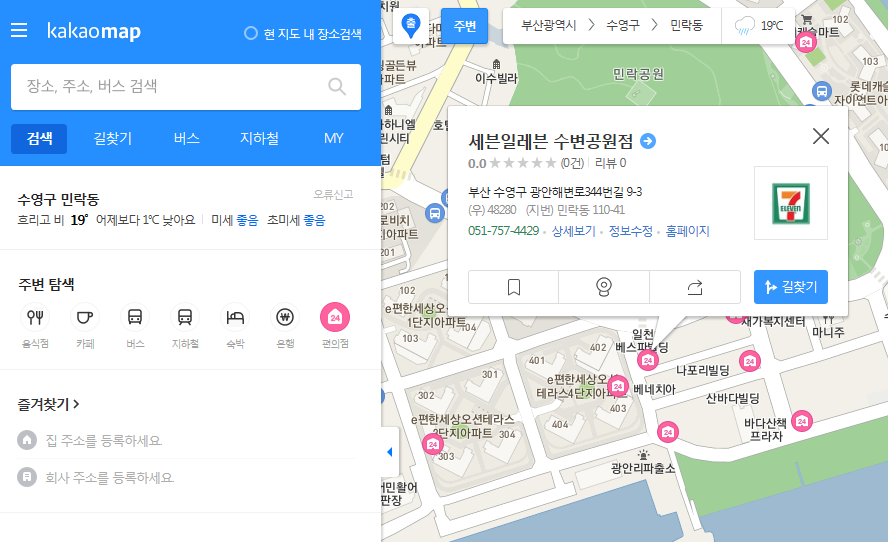The height and width of the screenshot is (542, 888).
Task: Close the 세븐일레븐 place popup
Action: tap(821, 136)
